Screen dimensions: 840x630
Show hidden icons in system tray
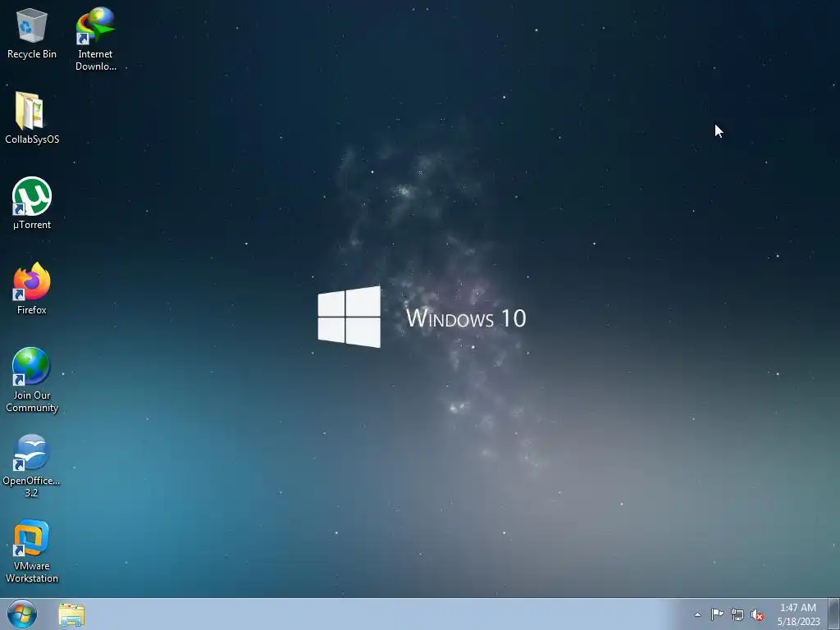point(697,614)
